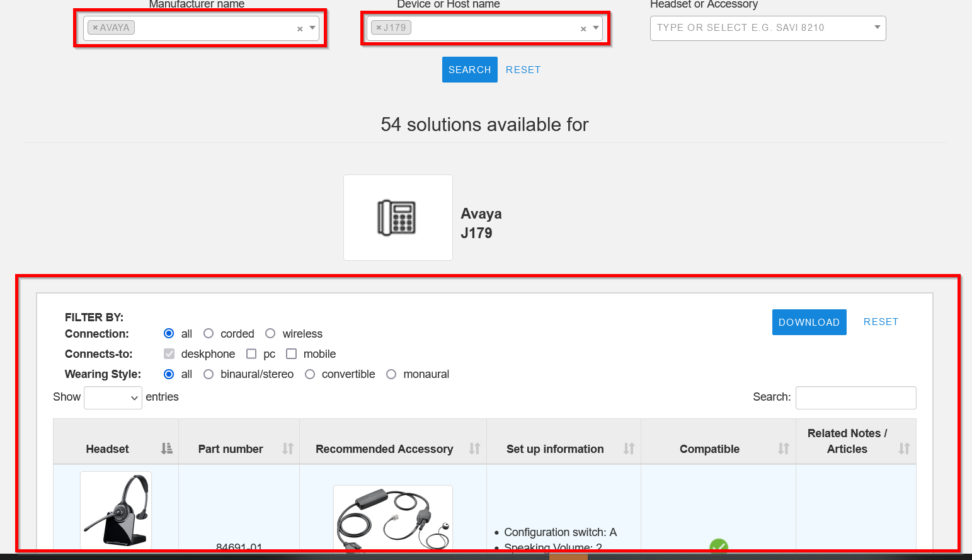
Task: Clear the J179 device selection x
Action: click(583, 29)
